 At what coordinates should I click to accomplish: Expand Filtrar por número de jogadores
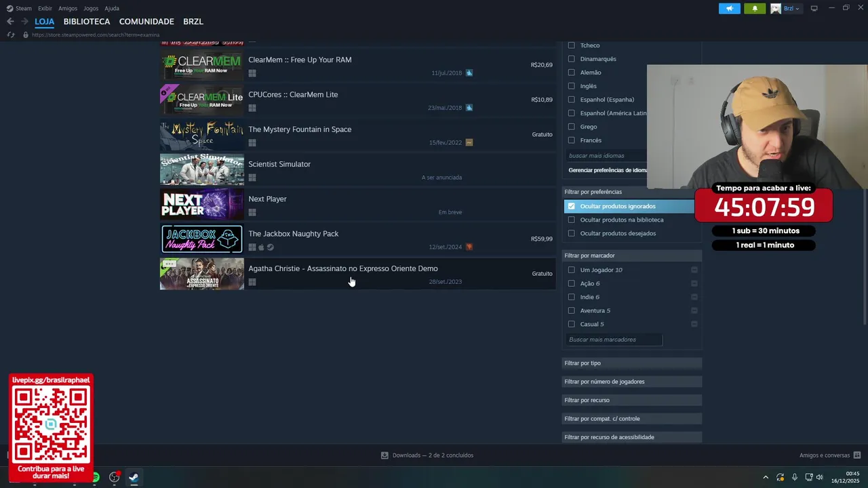(x=632, y=382)
